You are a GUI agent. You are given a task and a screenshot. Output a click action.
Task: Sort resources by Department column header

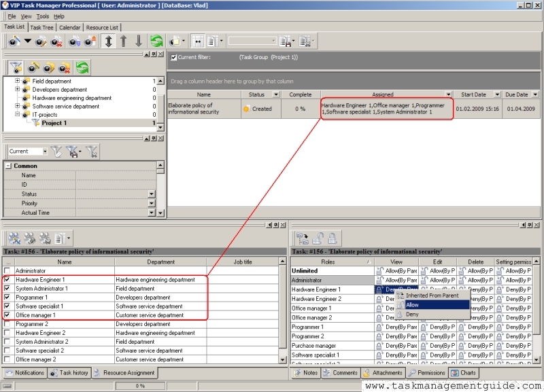[x=160, y=262]
